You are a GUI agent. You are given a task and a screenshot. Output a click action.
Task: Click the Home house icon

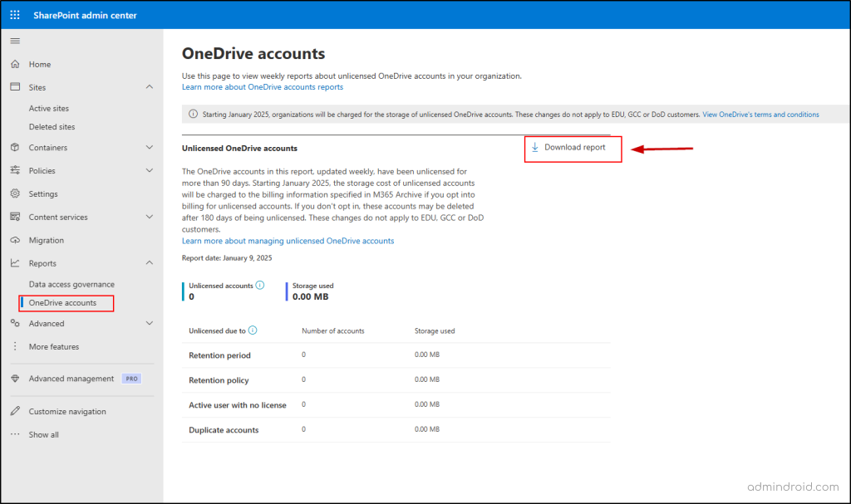[x=15, y=64]
